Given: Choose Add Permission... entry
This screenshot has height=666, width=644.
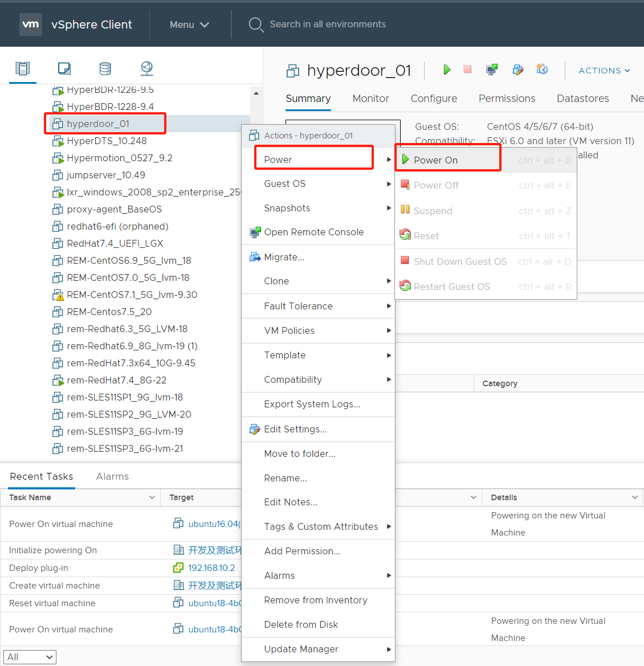Looking at the screenshot, I should 318,551.
